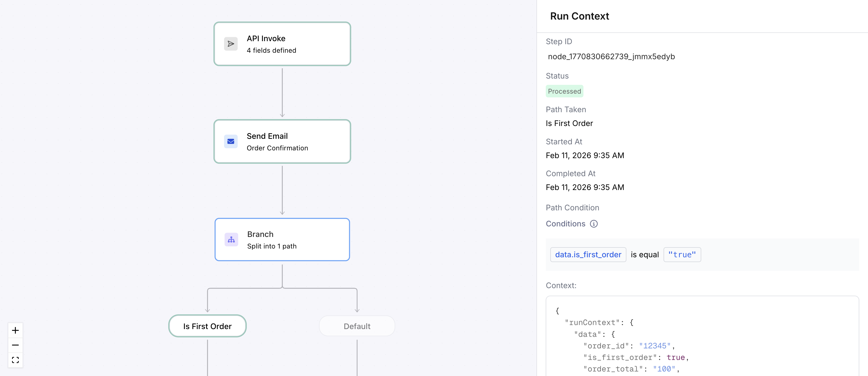Click the Processed status badge
Image resolution: width=868 pixels, height=376 pixels.
pyautogui.click(x=564, y=91)
